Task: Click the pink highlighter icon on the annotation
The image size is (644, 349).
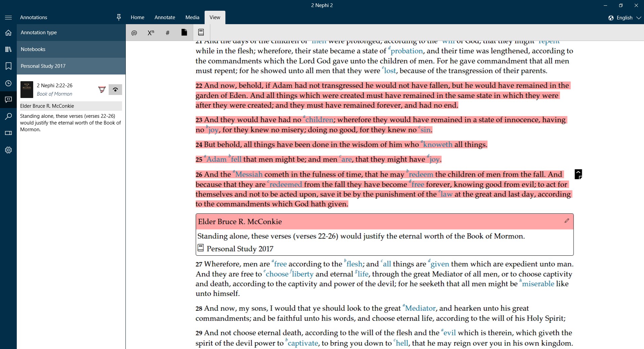Action: 102,89
